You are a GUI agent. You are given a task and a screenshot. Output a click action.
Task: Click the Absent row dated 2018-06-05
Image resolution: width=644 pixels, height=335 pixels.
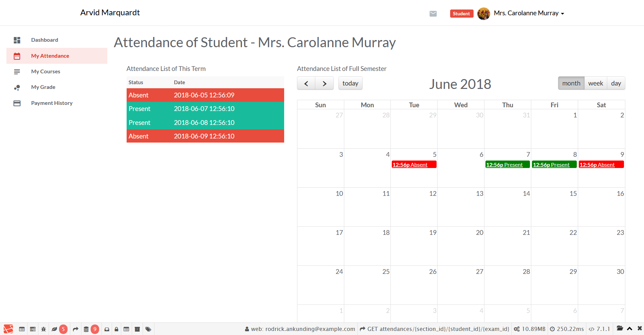[x=205, y=95]
